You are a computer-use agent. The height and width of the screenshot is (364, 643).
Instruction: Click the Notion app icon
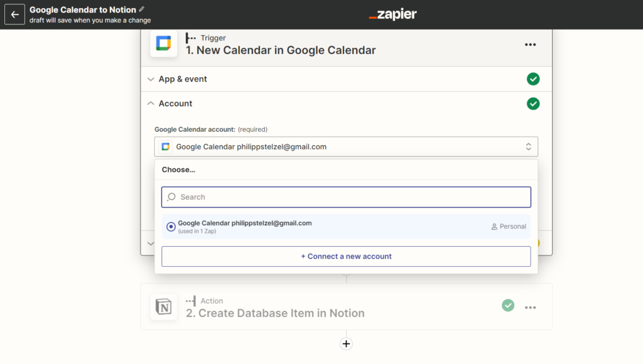[x=164, y=307]
